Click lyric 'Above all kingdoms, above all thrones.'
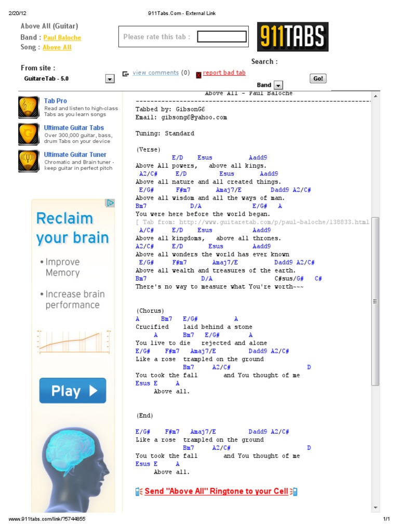399x532 pixels. [x=208, y=238]
